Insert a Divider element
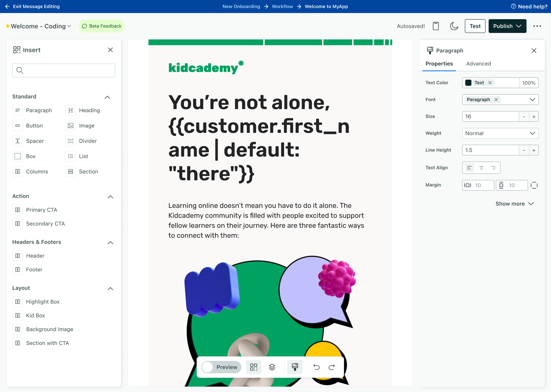The height and width of the screenshot is (392, 551). click(81, 141)
